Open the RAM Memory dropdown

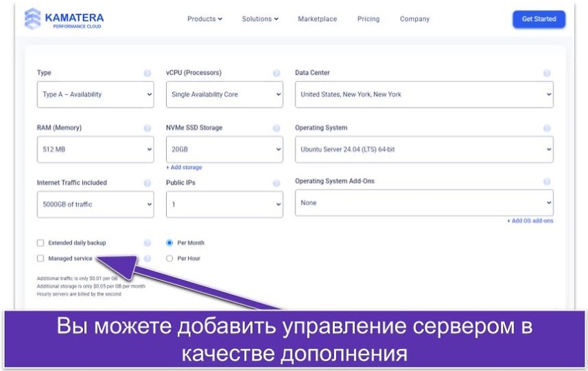point(95,150)
